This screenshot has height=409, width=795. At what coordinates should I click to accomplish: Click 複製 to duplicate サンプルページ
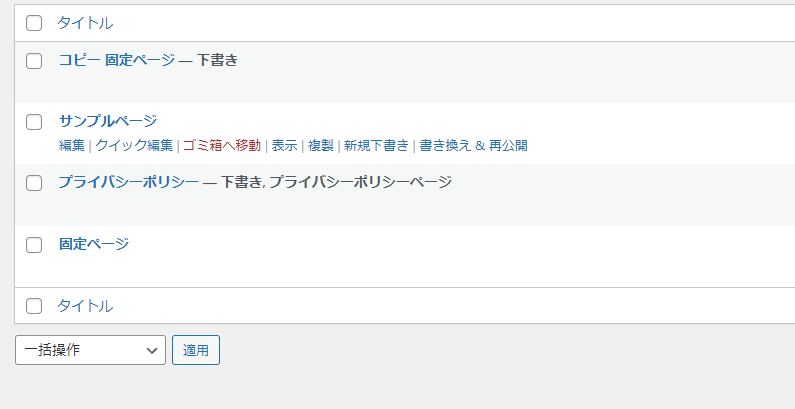tap(321, 145)
